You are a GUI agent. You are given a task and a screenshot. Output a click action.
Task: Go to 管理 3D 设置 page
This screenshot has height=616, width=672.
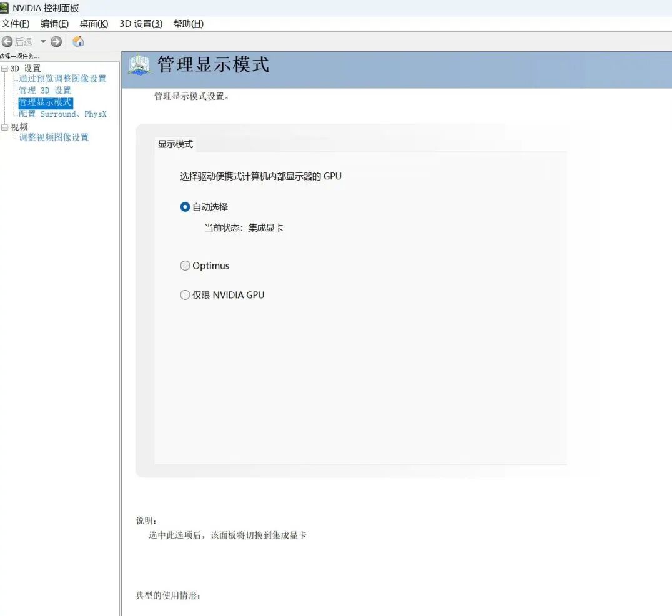(x=45, y=91)
